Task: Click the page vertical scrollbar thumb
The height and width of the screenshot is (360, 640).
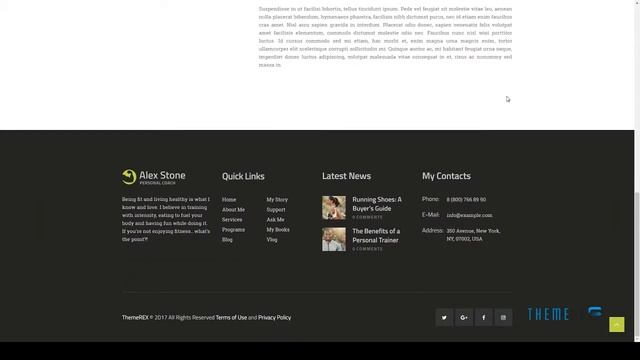Action: click(637, 265)
